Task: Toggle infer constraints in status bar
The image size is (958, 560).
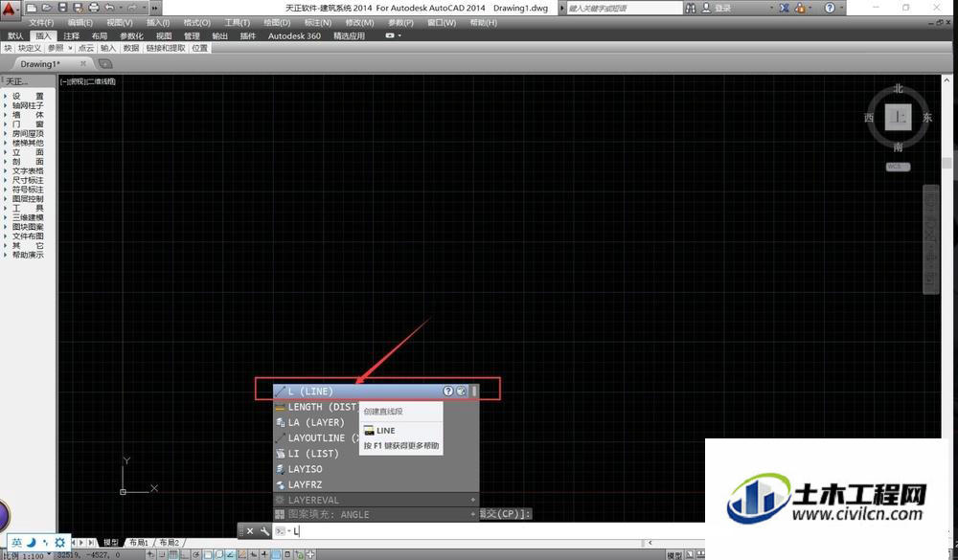Action: [151, 554]
